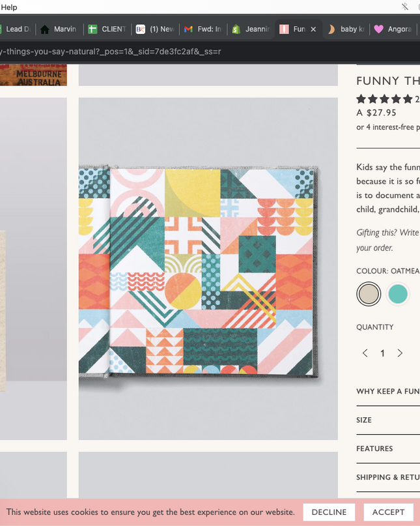Click the green house icon on Marvin tab
Screen dimensions: 420x526
click(x=44, y=29)
